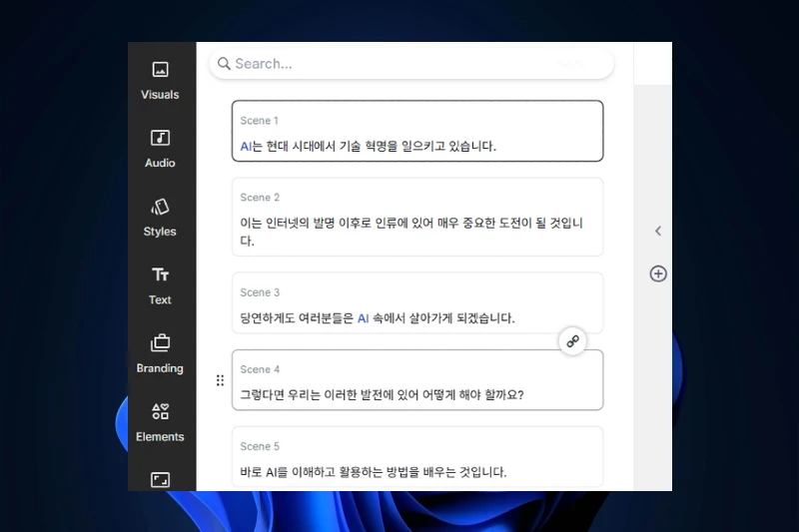Click the add scene plus icon
This screenshot has width=799, height=532.
tap(658, 273)
